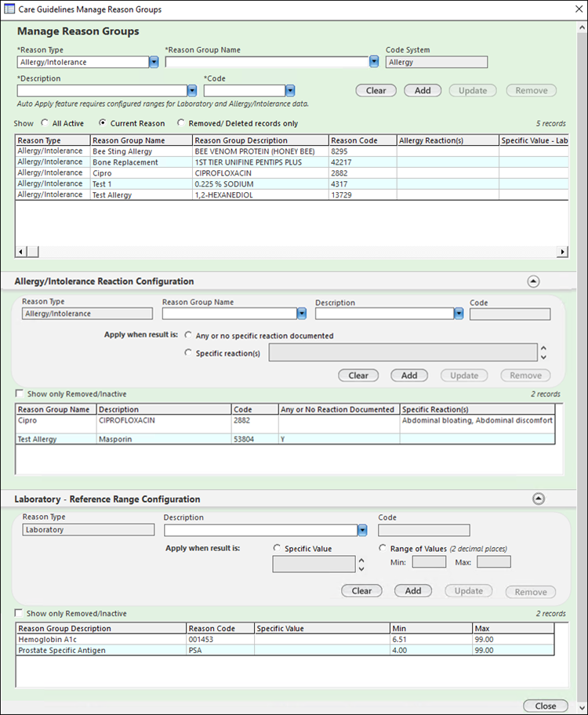Choose the Specific reaction(s) radio option
The image size is (588, 715).
tap(188, 353)
